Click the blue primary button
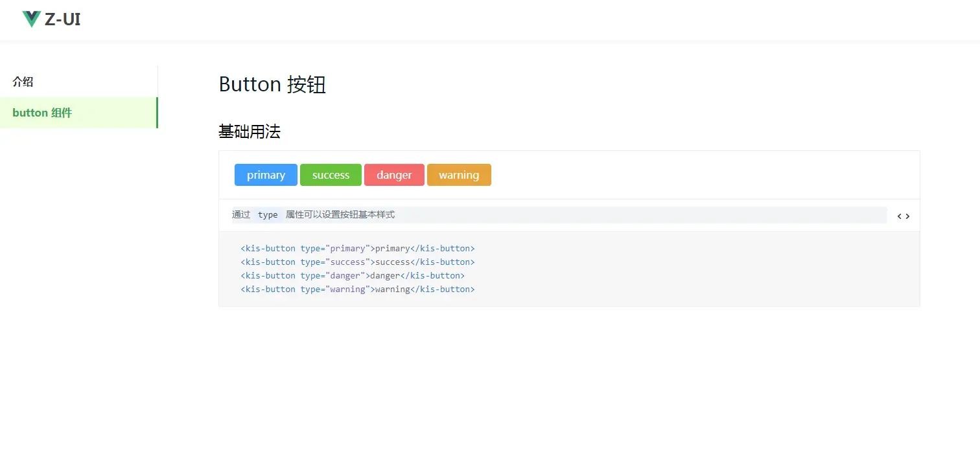Screen dimensions: 980x465 pyautogui.click(x=266, y=174)
